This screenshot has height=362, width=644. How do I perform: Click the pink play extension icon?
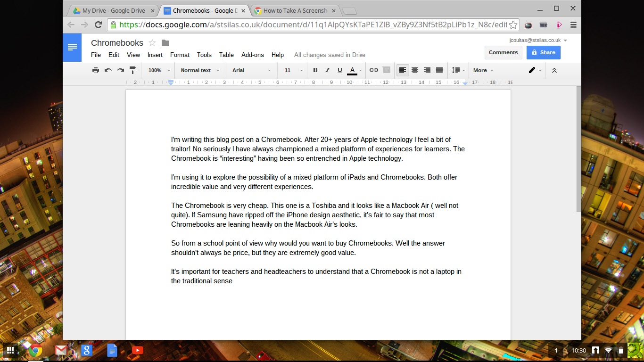click(x=559, y=25)
